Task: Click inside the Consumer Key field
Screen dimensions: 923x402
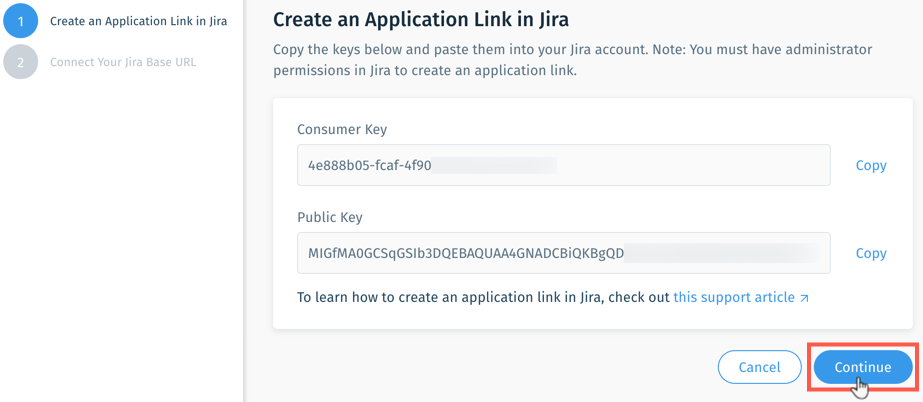Action: coord(563,165)
